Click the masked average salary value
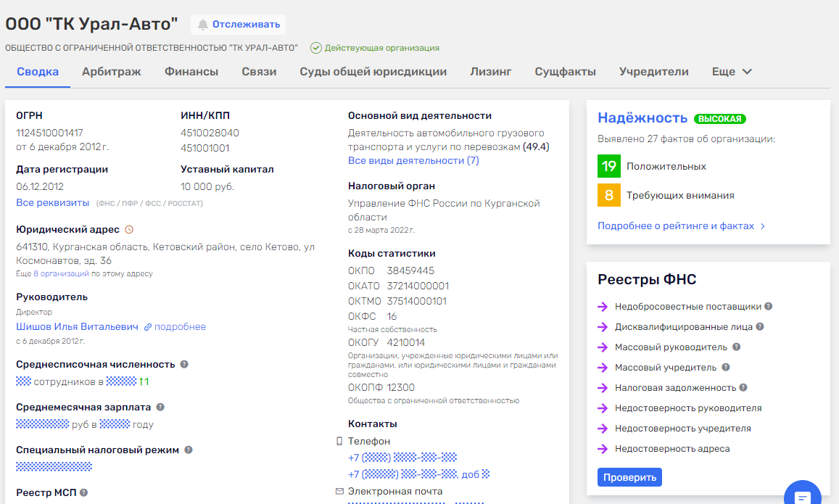Image resolution: width=839 pixels, height=504 pixels. [x=42, y=424]
